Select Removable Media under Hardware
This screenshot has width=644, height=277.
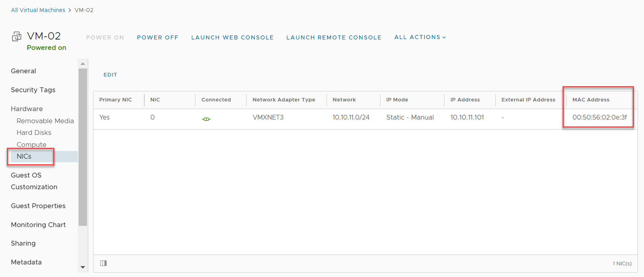click(45, 121)
